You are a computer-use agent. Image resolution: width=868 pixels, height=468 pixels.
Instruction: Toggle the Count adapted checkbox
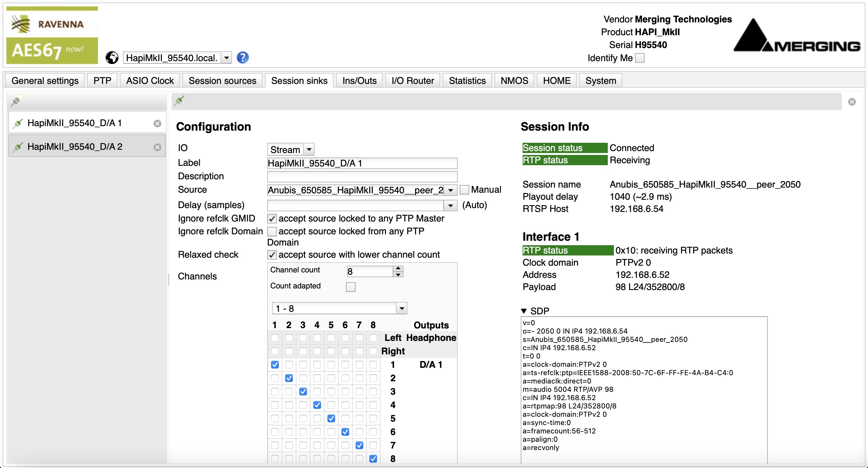[x=351, y=287]
